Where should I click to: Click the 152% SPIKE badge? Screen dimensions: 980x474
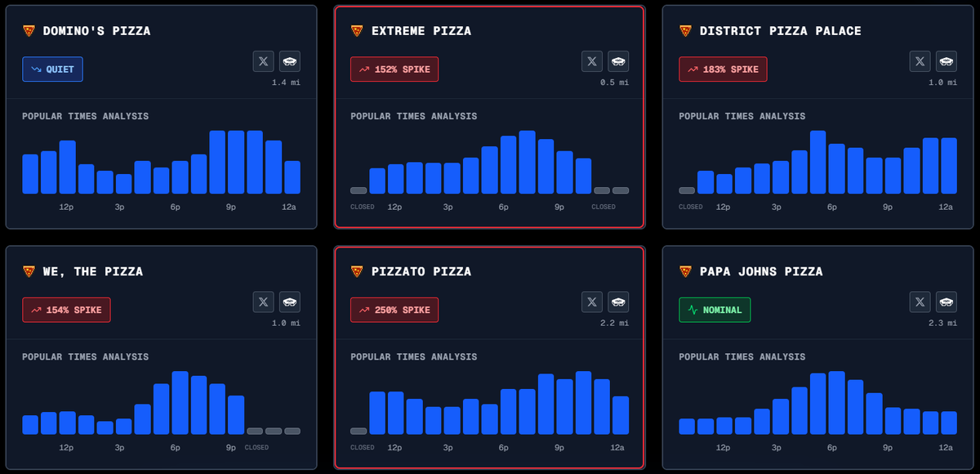[x=394, y=69]
